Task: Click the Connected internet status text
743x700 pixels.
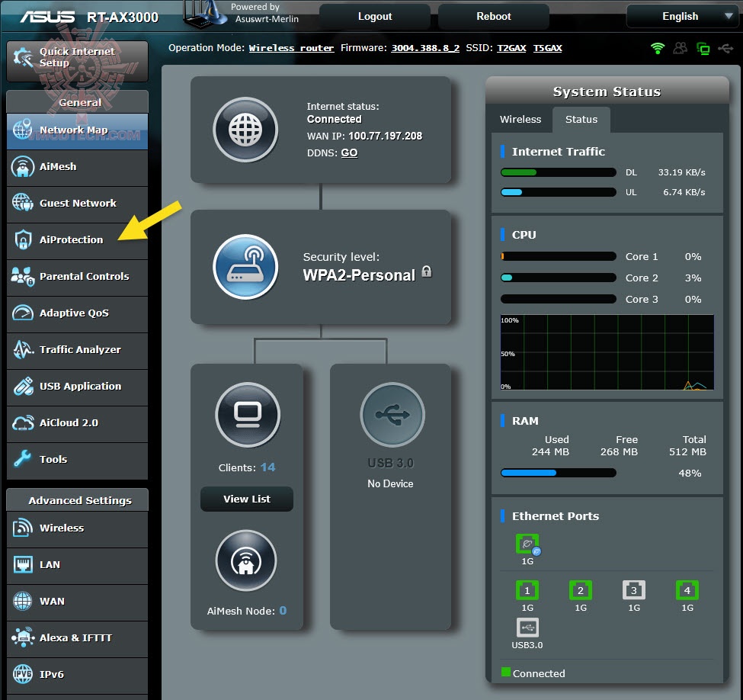Action: [334, 119]
